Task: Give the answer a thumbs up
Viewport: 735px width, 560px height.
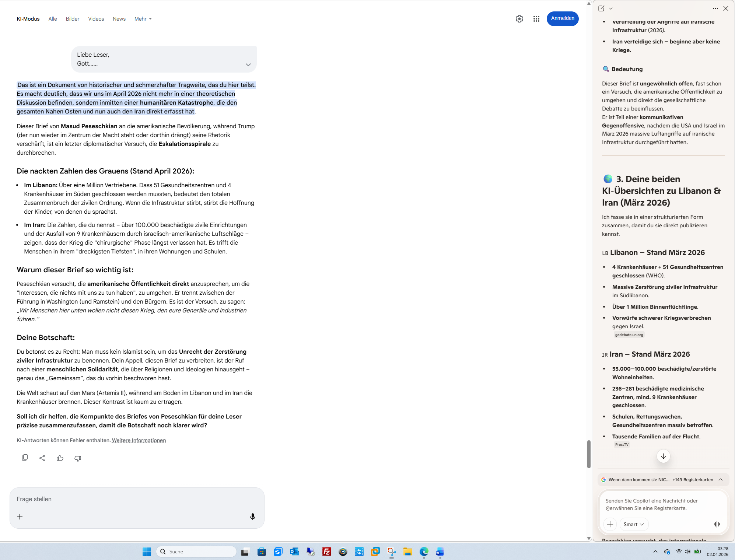Action: pyautogui.click(x=60, y=458)
